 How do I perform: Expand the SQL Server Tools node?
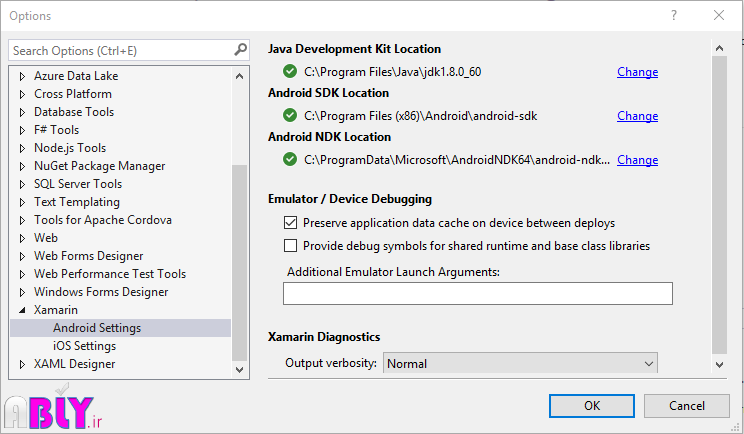[22, 184]
